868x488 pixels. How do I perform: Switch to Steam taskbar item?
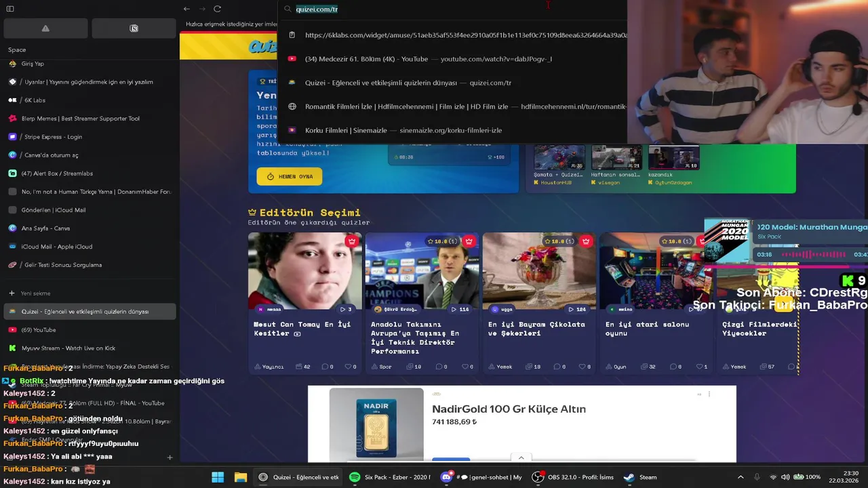641,477
